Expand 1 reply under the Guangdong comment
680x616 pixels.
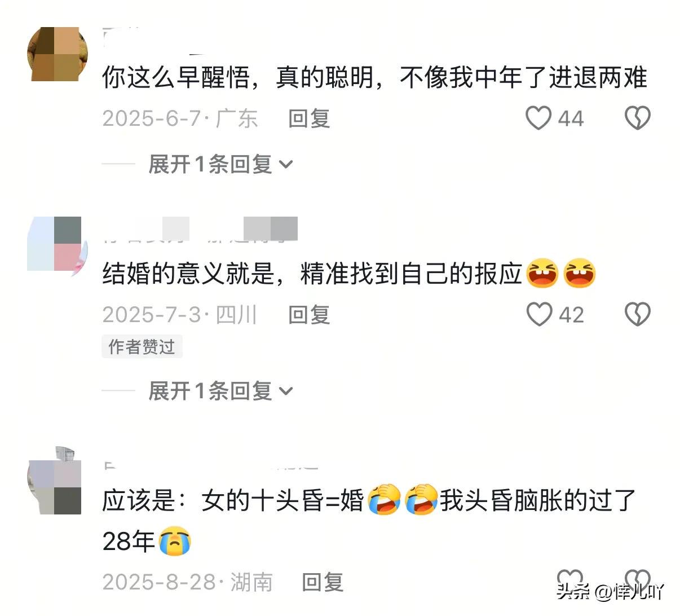220,165
